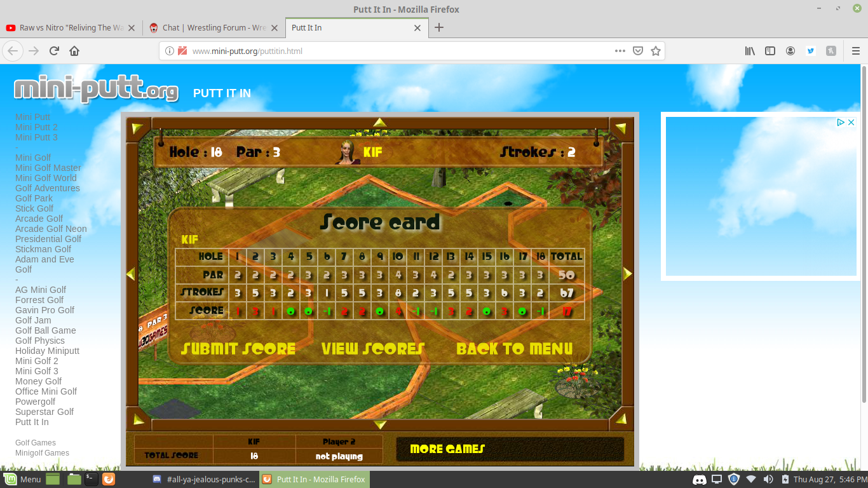The width and height of the screenshot is (868, 488).
Task: Click the Firefox reload page icon
Action: pyautogui.click(x=54, y=51)
